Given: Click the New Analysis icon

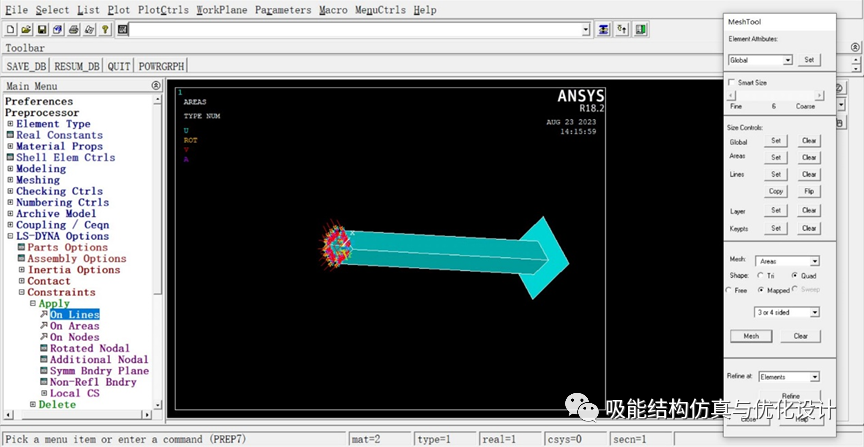Looking at the screenshot, I should (x=10, y=29).
